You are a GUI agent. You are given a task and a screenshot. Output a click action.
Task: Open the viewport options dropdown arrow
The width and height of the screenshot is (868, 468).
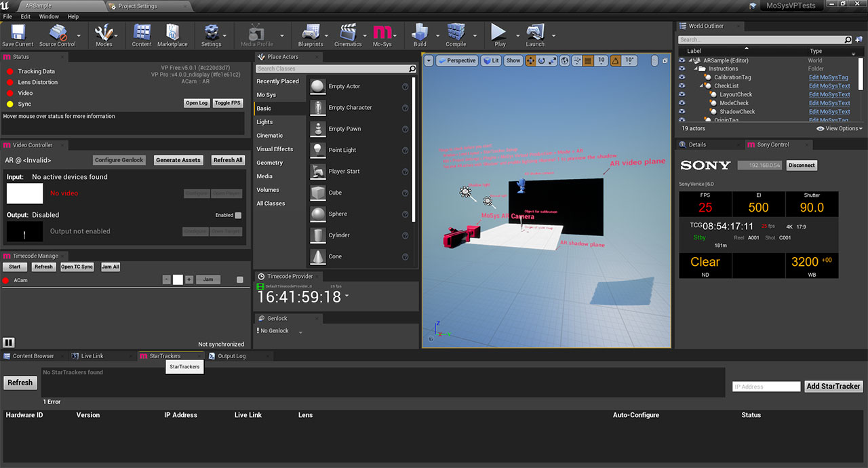tap(429, 60)
